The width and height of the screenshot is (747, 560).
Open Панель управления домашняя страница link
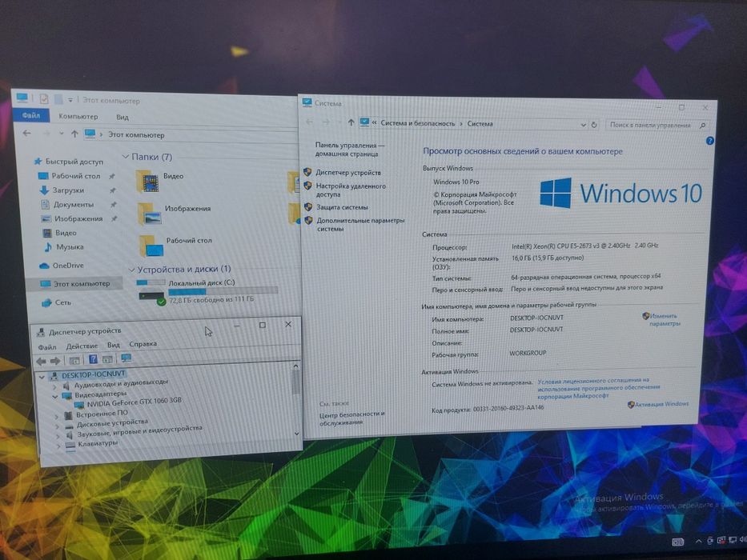(x=350, y=150)
